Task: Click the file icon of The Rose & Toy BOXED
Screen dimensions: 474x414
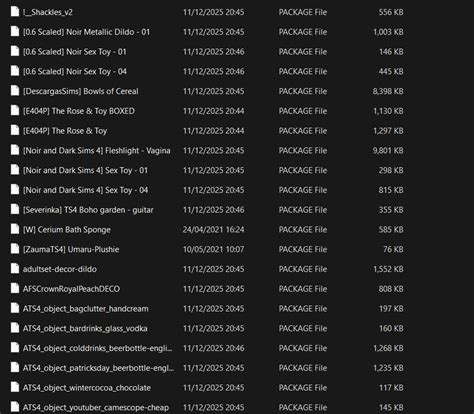Action: click(x=15, y=110)
